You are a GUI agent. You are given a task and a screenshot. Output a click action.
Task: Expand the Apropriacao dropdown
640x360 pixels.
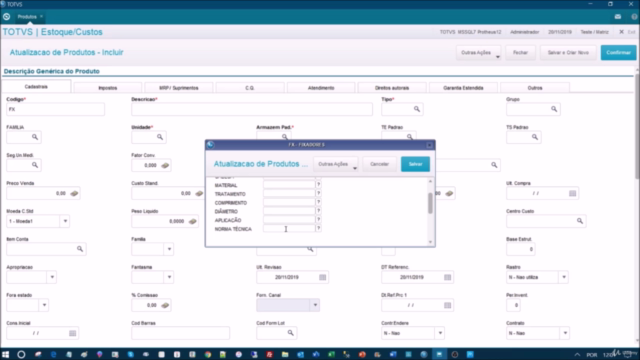coord(52,277)
